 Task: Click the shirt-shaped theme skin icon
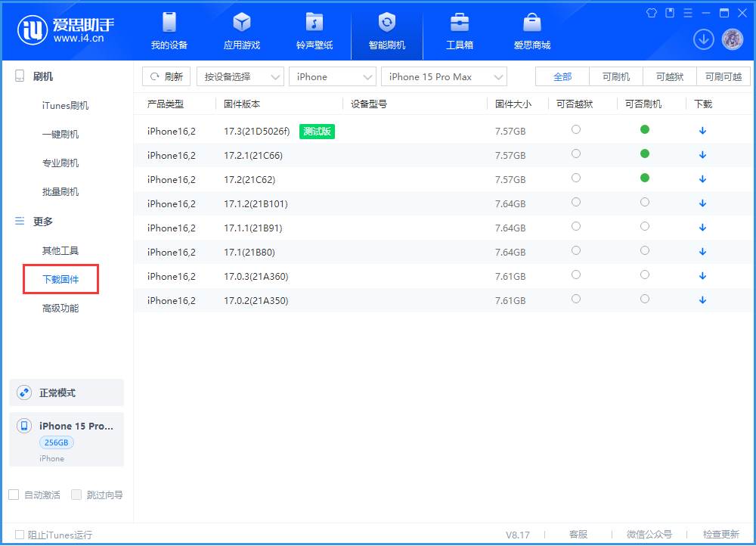(x=652, y=13)
